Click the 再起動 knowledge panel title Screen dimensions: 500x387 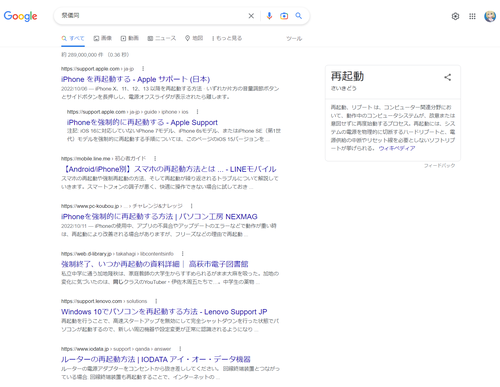click(x=347, y=76)
